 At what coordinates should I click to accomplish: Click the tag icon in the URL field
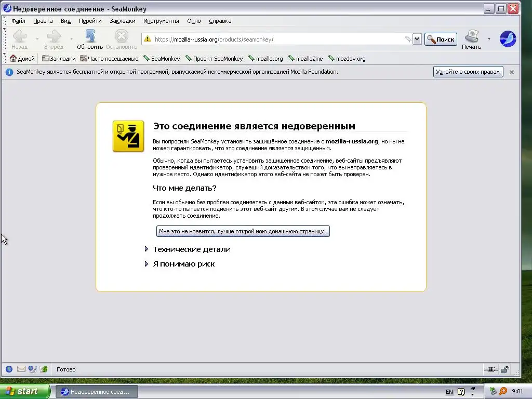pos(408,39)
